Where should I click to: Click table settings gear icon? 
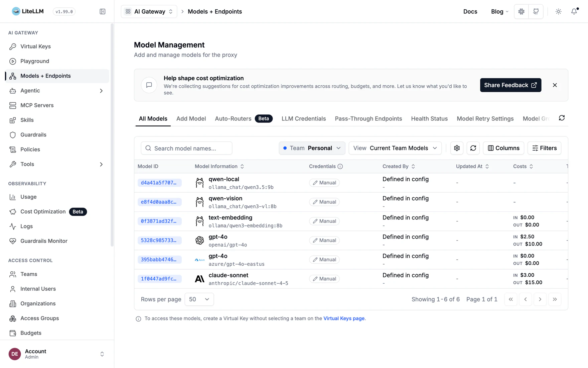point(457,148)
